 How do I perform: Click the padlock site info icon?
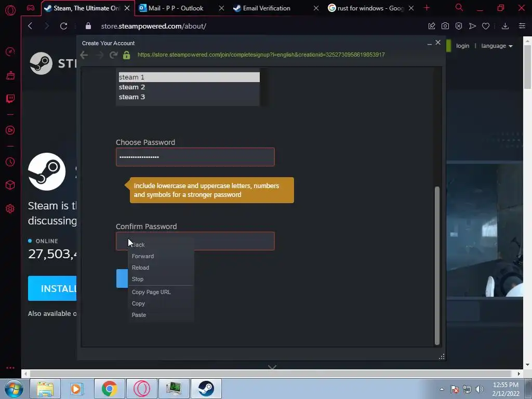click(88, 26)
